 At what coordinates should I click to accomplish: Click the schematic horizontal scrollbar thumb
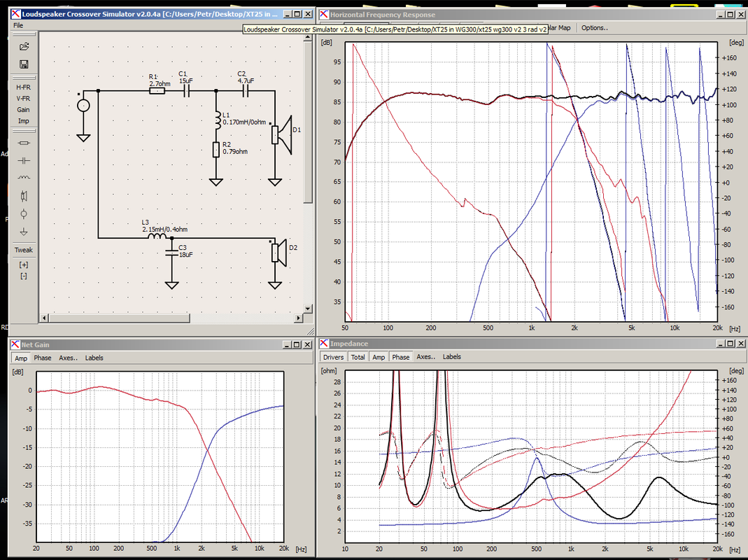(x=119, y=318)
